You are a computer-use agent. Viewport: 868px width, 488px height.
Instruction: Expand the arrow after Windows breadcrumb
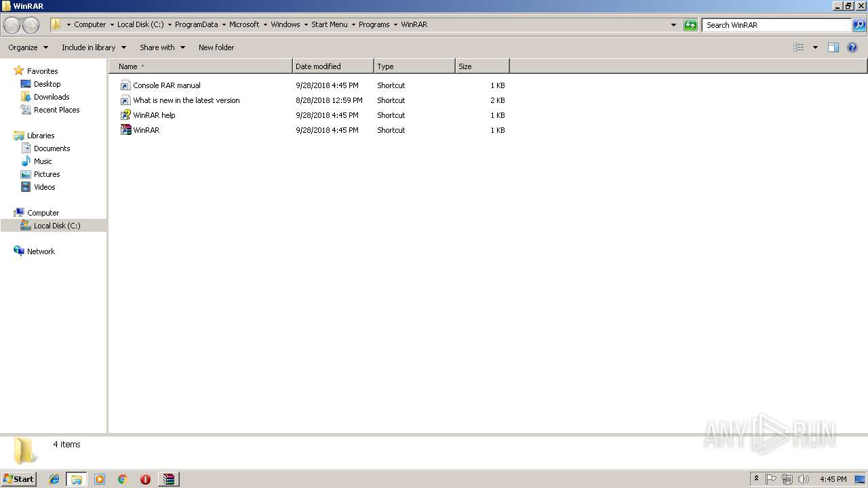(x=306, y=25)
